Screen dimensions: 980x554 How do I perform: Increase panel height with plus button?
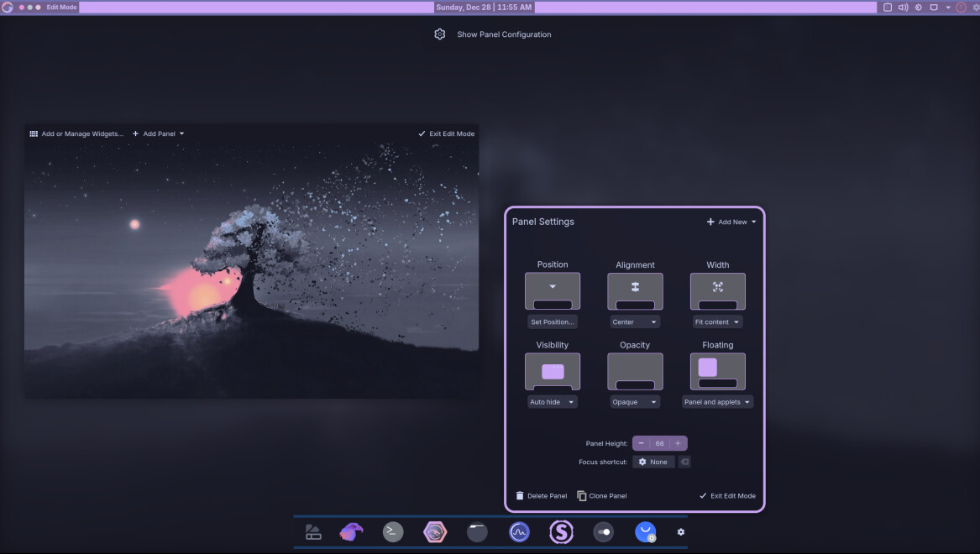[678, 443]
